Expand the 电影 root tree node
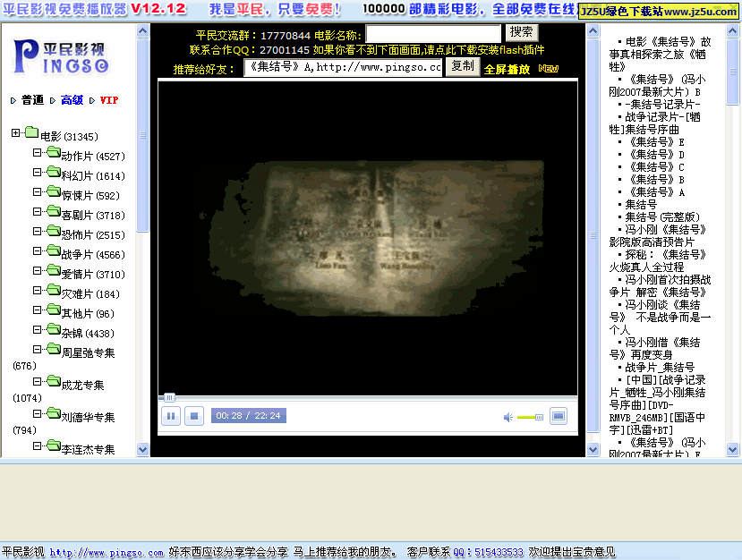The height and width of the screenshot is (560, 742). pyautogui.click(x=15, y=132)
